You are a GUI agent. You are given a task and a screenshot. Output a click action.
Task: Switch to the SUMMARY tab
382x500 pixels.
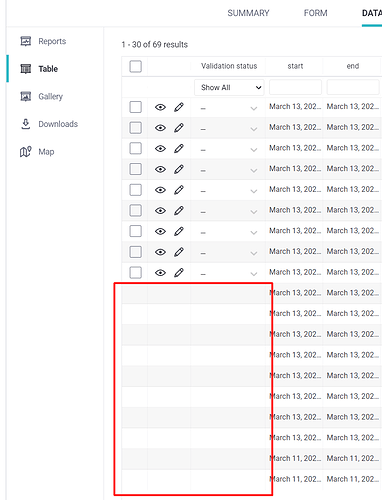[x=248, y=13]
